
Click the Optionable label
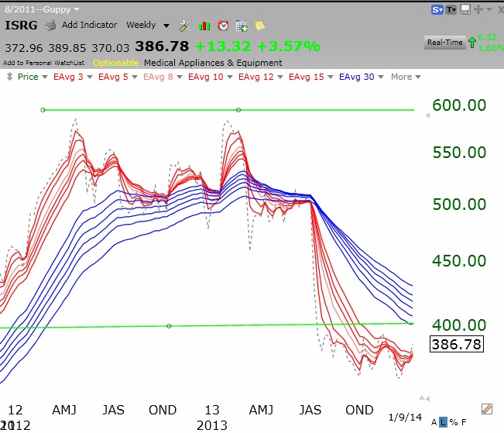115,63
